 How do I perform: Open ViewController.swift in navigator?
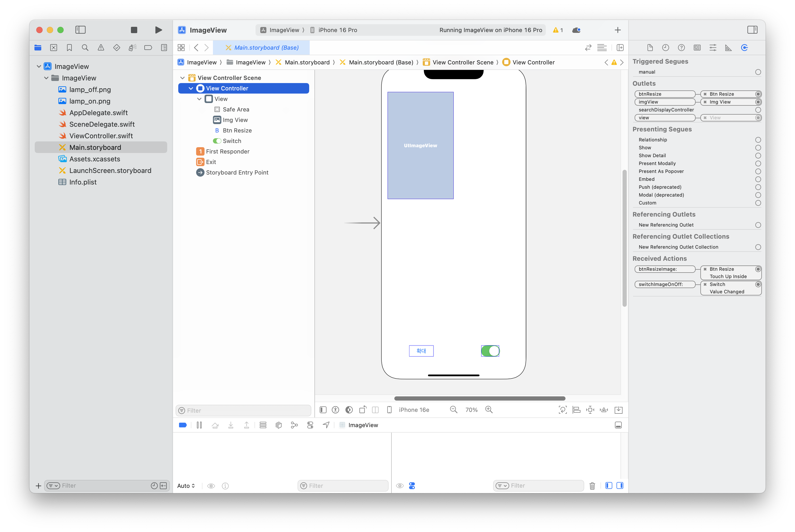pos(101,136)
